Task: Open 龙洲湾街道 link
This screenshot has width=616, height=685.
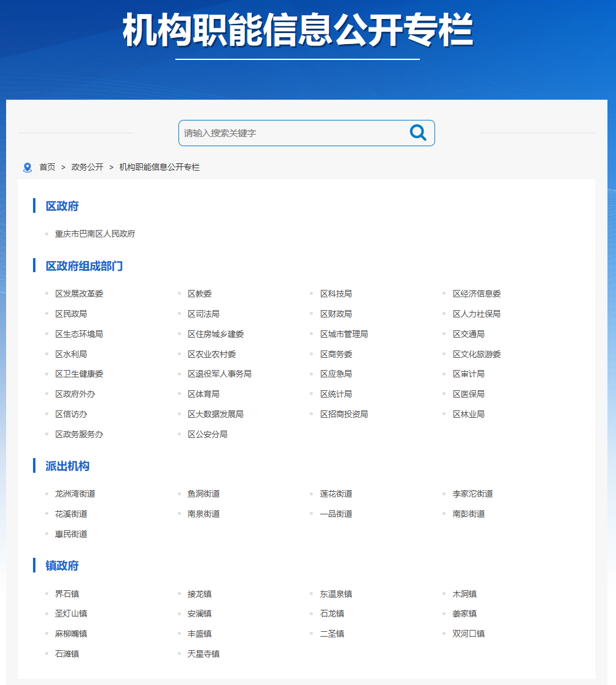Action: 75,494
